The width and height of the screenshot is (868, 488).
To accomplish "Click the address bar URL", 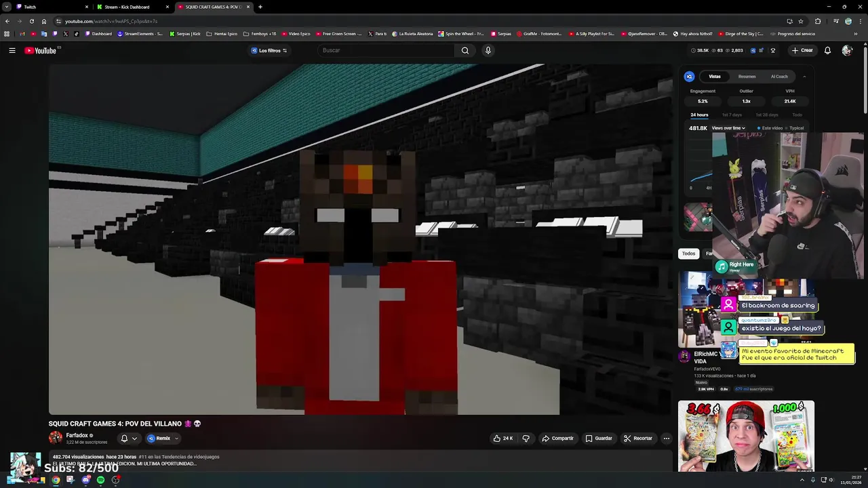I will (111, 21).
